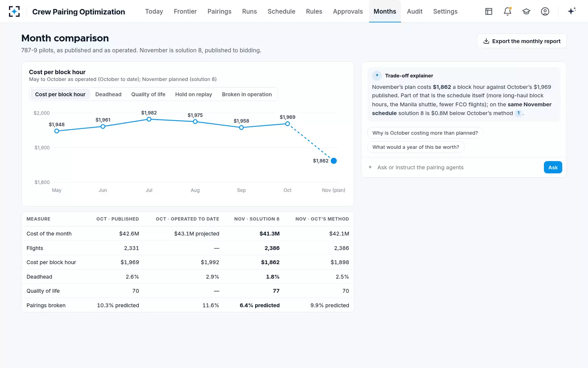Screen dimensions: 588x368
Task: Click the 6.4% predicted cell
Action: click(x=260, y=305)
